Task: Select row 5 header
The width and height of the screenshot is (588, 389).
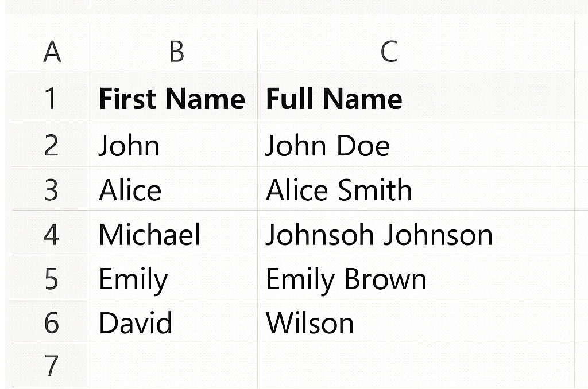Action: [x=51, y=279]
